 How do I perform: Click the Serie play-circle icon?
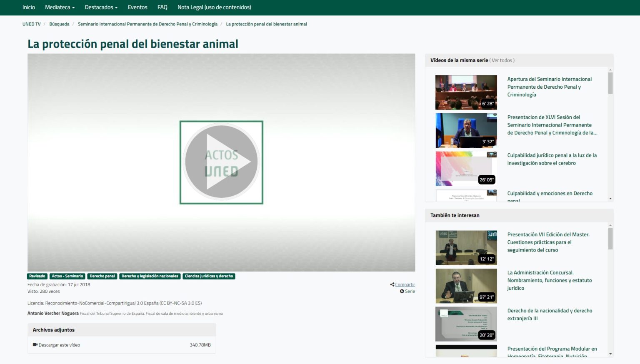tap(402, 291)
